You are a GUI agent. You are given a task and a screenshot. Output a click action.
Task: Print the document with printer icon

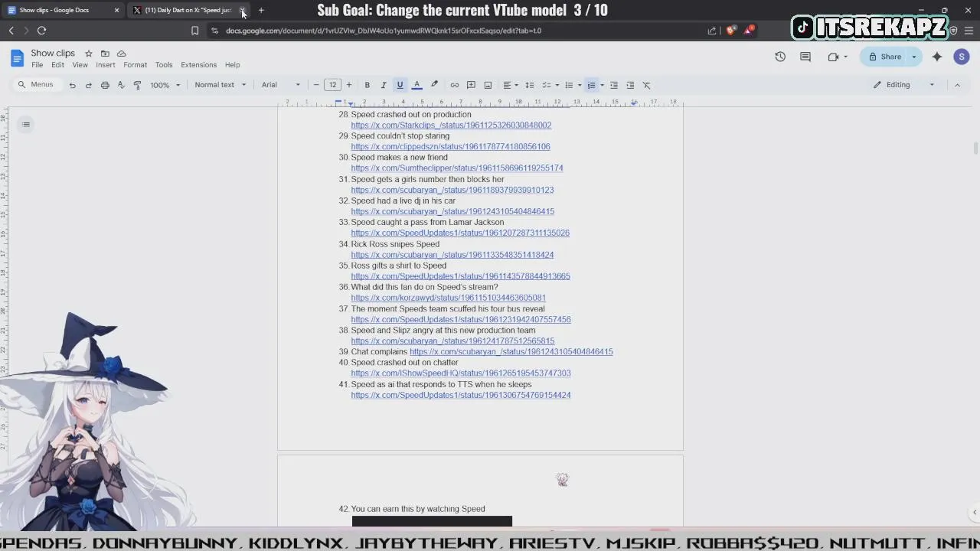pos(105,85)
